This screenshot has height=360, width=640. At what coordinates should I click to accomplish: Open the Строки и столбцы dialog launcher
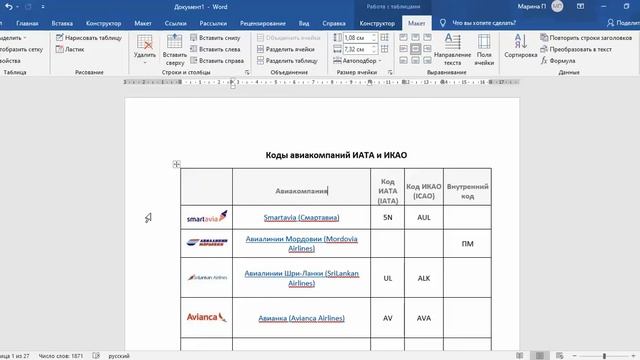point(247,72)
